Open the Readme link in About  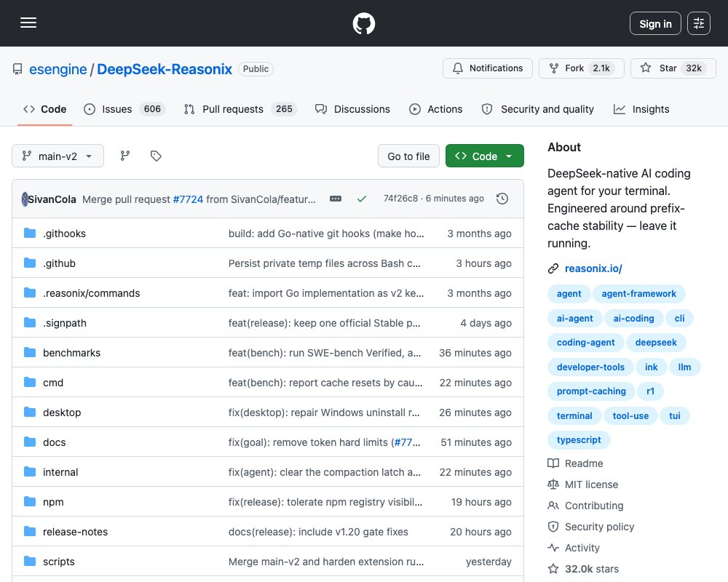coord(575,463)
